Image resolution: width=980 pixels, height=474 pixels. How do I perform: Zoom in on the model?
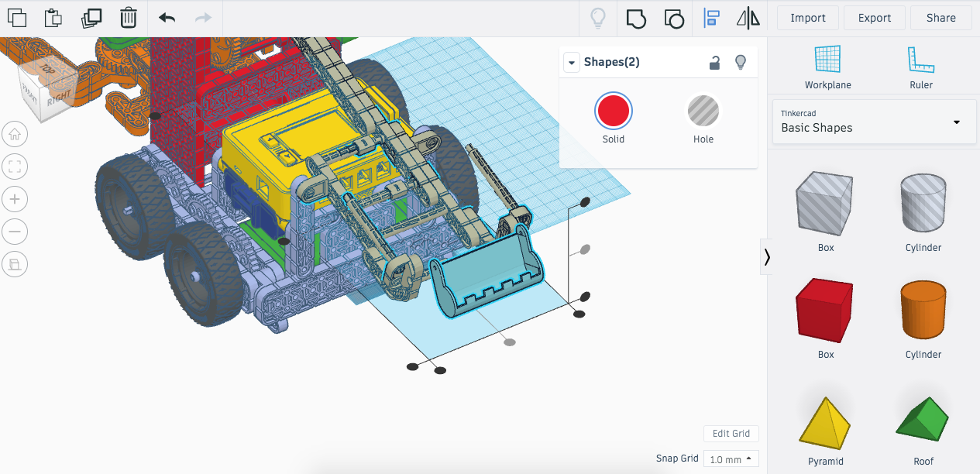[15, 199]
